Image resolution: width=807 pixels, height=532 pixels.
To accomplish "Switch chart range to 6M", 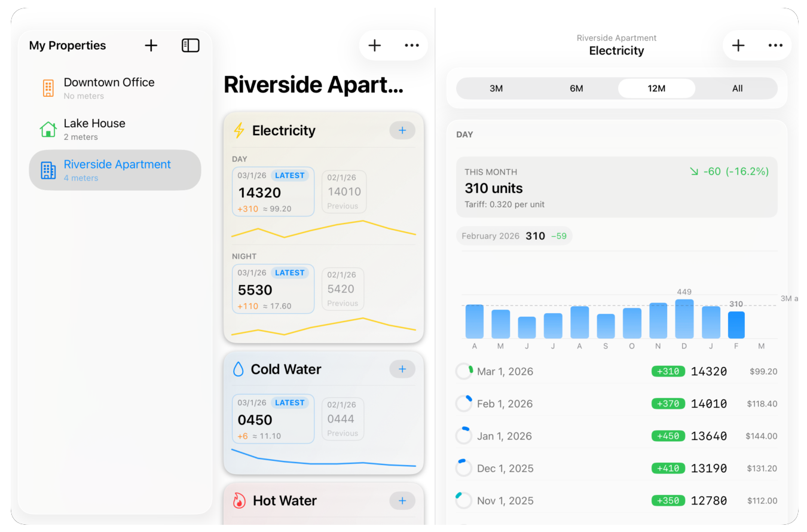I will click(x=576, y=88).
